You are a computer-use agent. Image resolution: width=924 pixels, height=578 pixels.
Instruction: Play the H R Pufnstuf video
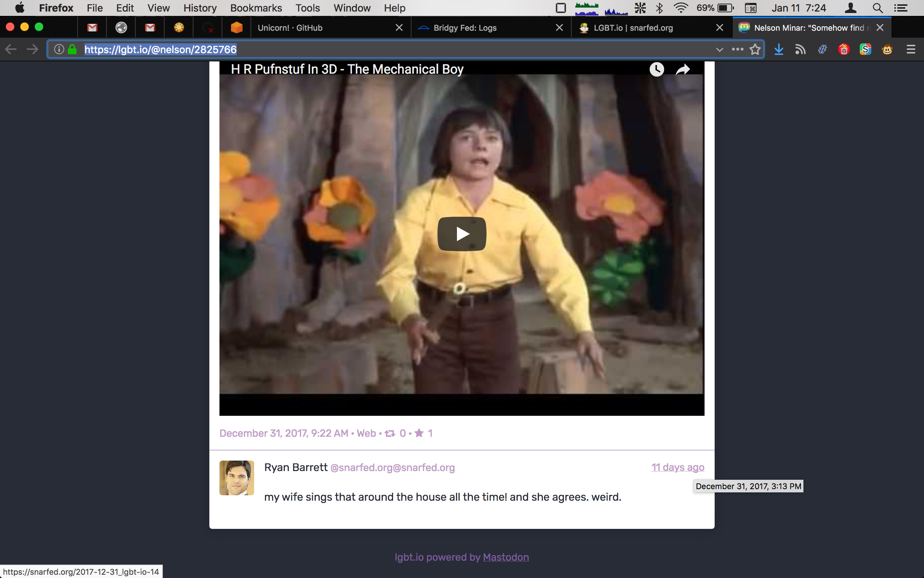tap(462, 234)
